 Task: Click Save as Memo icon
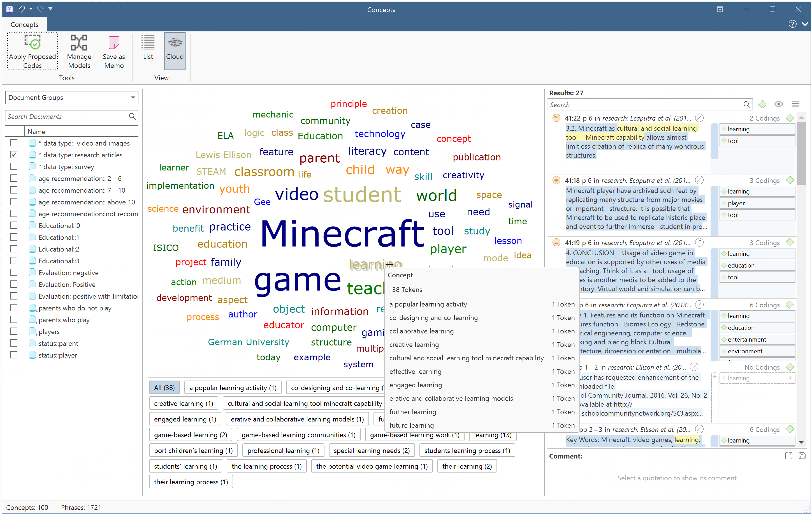pyautogui.click(x=114, y=43)
